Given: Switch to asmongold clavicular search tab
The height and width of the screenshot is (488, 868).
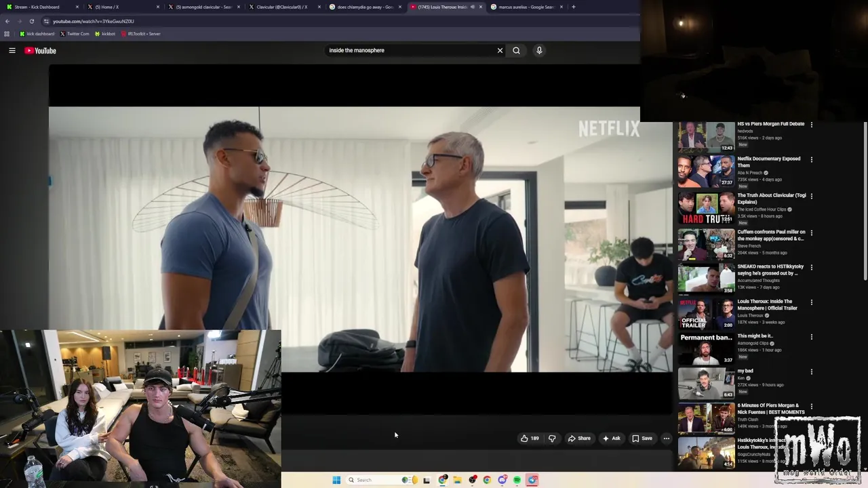Looking at the screenshot, I should point(203,7).
